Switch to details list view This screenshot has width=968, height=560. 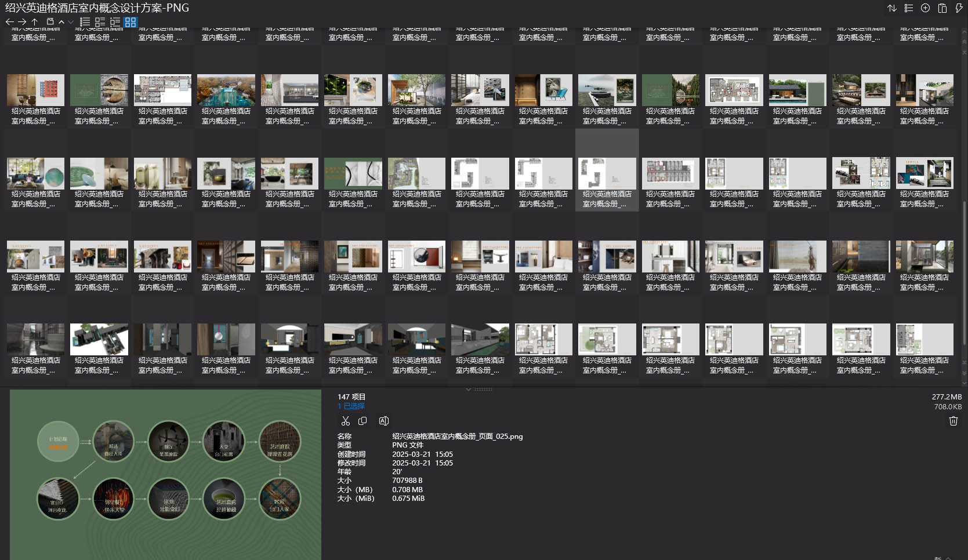pyautogui.click(x=100, y=22)
